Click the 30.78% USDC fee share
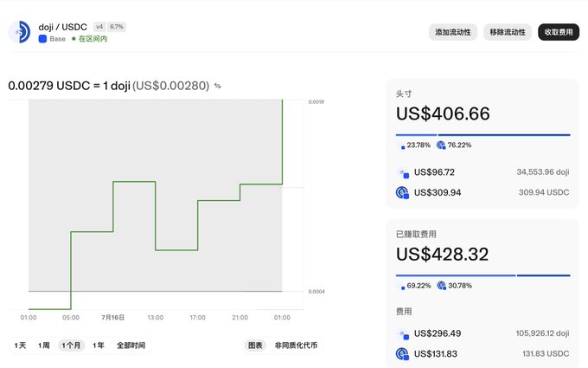The image size is (588, 368). click(x=460, y=286)
